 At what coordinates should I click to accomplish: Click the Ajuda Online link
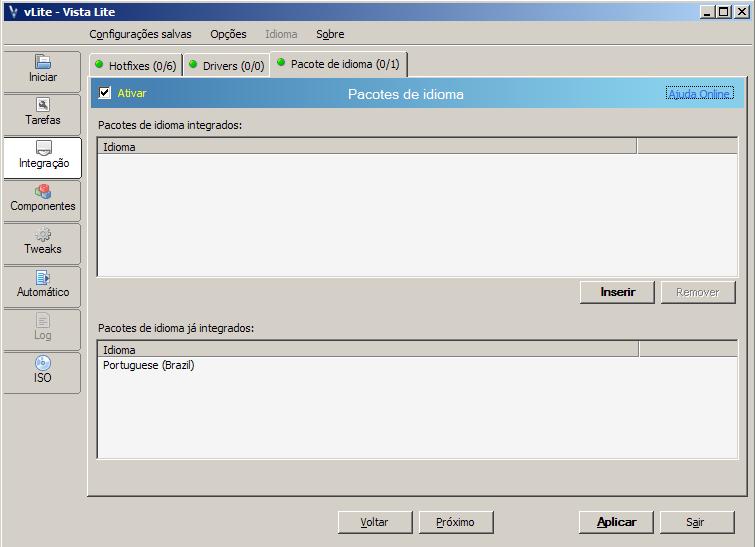[x=700, y=93]
